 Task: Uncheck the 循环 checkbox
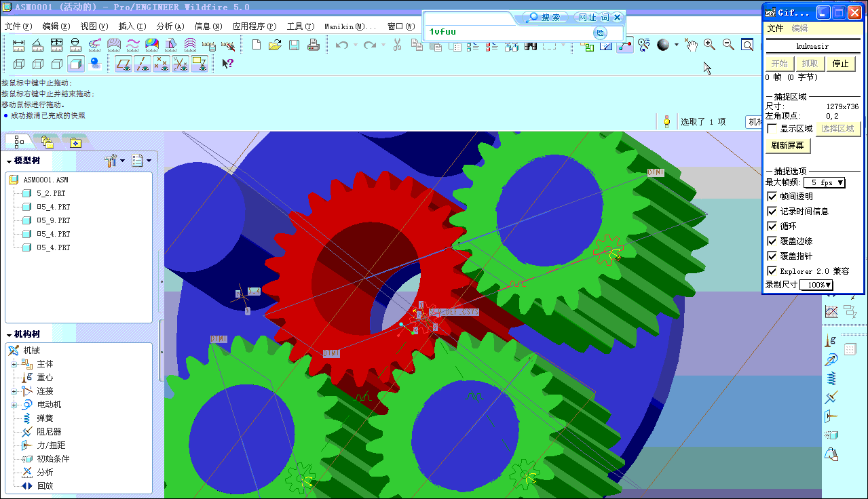772,226
